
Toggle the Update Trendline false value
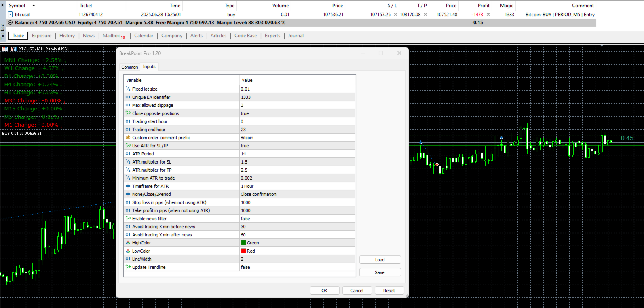tap(298, 267)
